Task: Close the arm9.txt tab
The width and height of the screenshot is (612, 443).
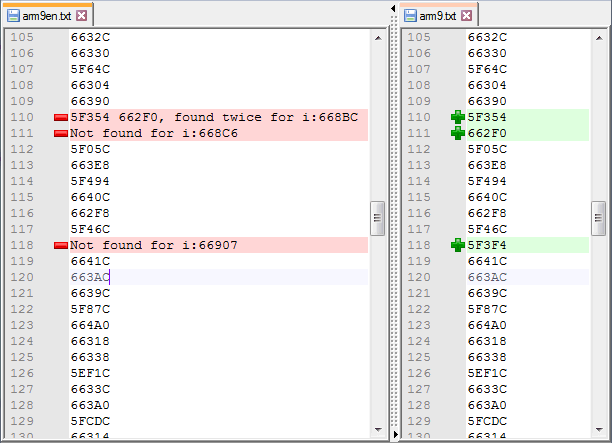Action: (466, 16)
